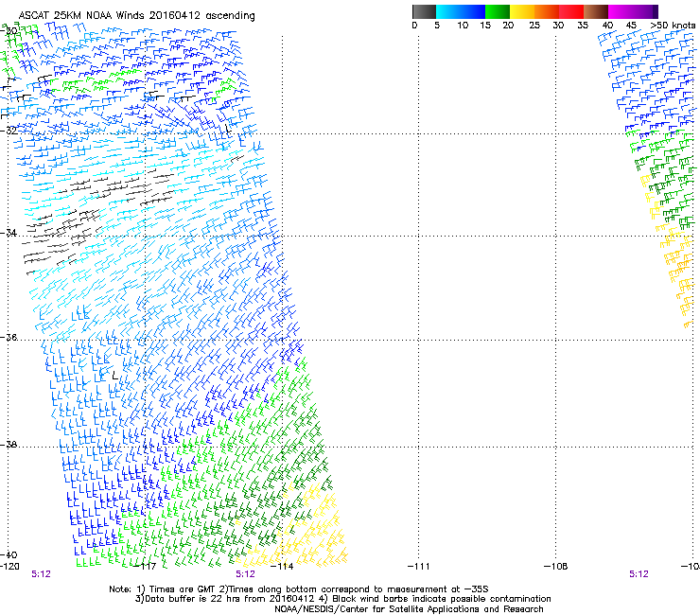The width and height of the screenshot is (700, 615).
Task: Select the '20' color bar scale label
Action: point(508,26)
